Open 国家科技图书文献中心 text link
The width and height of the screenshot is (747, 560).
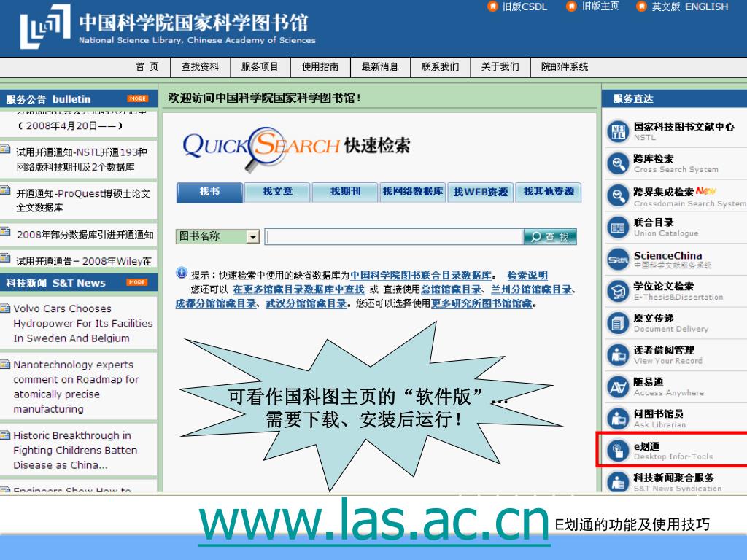coord(684,126)
